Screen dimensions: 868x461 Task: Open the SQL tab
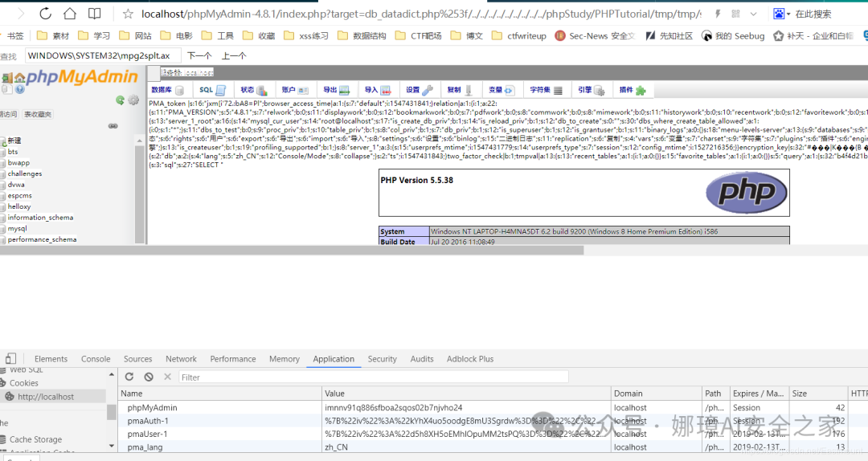[x=212, y=90]
